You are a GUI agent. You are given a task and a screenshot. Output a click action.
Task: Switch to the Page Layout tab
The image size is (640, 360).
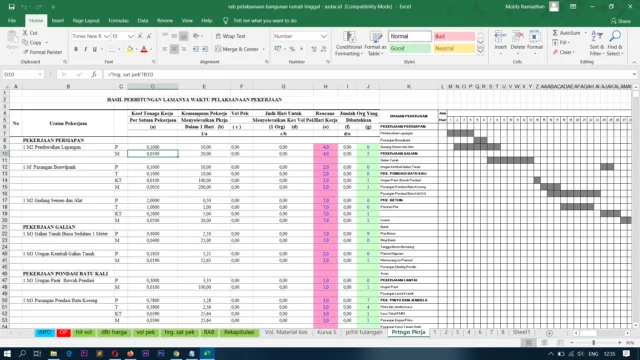click(x=86, y=20)
